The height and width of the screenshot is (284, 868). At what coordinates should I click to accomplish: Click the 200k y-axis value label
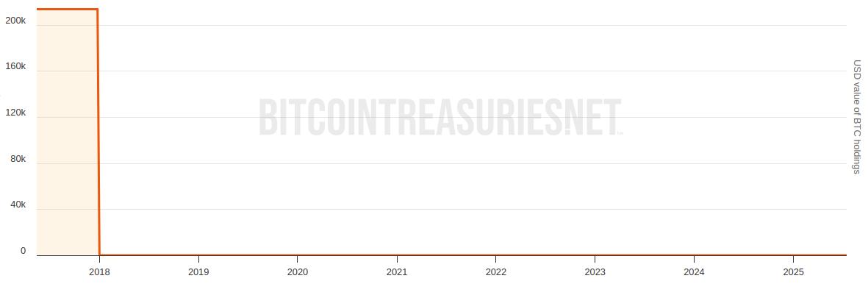(15, 21)
